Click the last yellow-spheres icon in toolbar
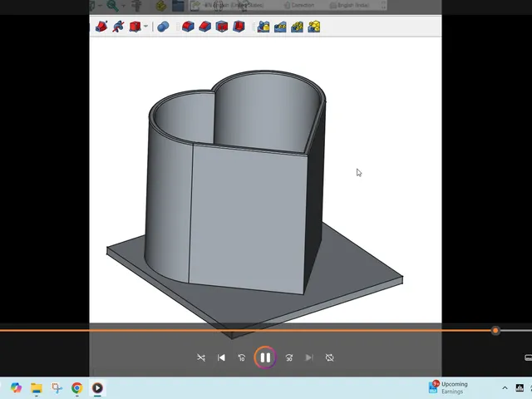Viewport: 532px width, 399px height. click(314, 27)
